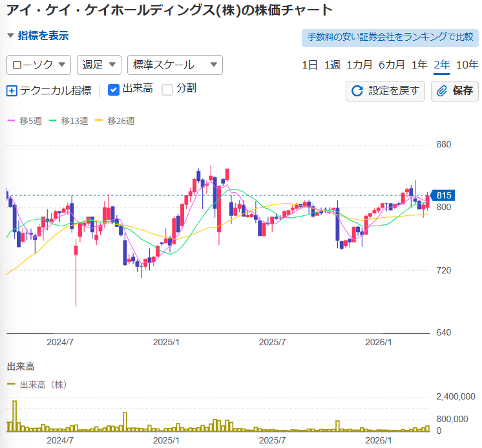Image resolution: width=482 pixels, height=448 pixels.
Task: Click the 移5週 pink legend marker
Action: click(11, 121)
